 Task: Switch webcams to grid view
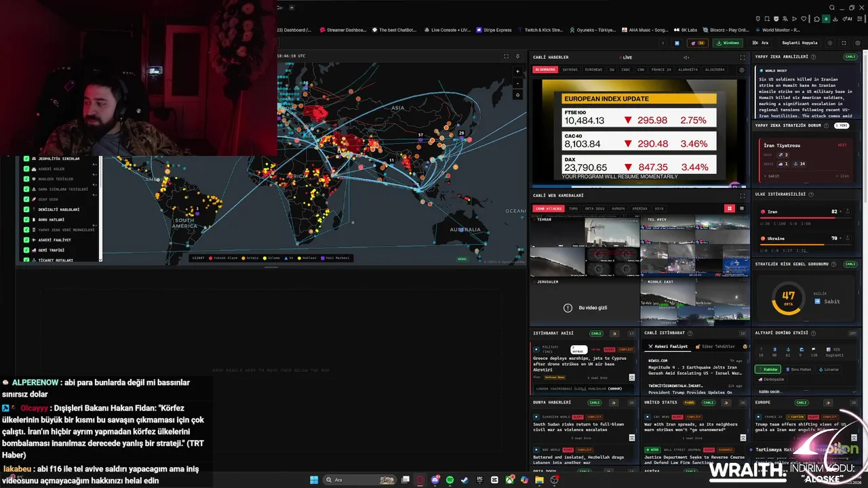[x=730, y=209]
